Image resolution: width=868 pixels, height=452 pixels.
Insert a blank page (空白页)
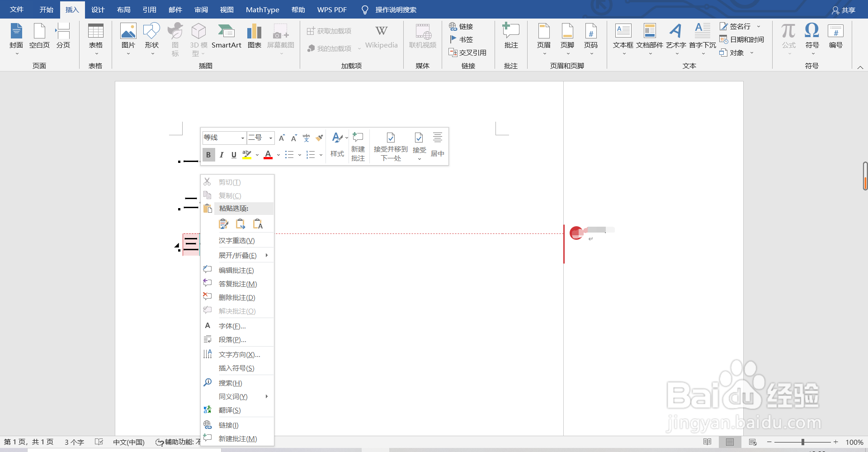[x=39, y=36]
